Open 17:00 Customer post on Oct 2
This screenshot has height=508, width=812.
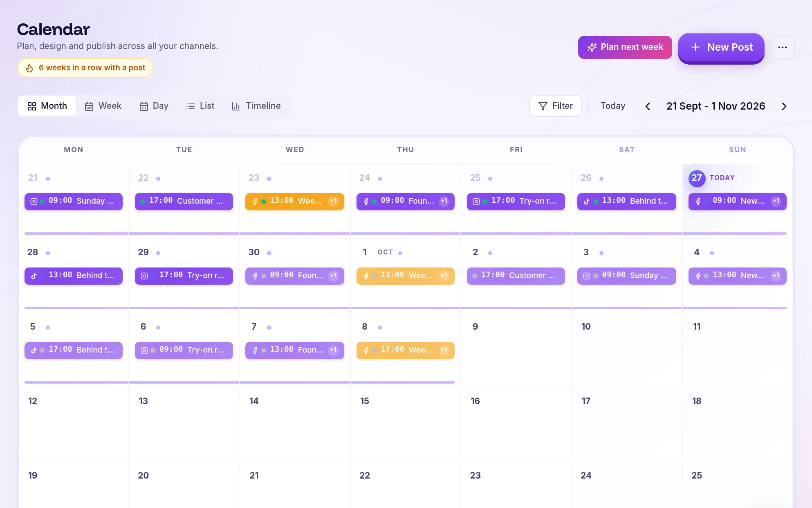coord(516,276)
